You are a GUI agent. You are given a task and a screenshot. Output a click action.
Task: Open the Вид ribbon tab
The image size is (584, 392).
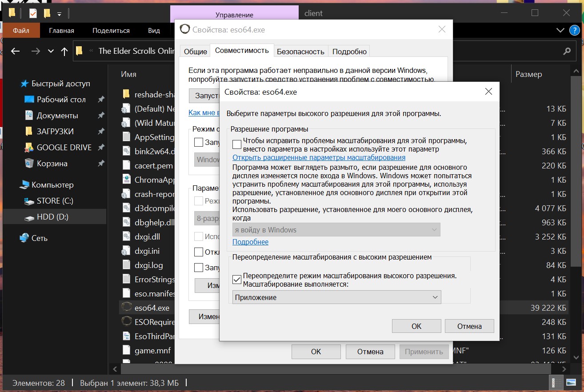coord(154,31)
